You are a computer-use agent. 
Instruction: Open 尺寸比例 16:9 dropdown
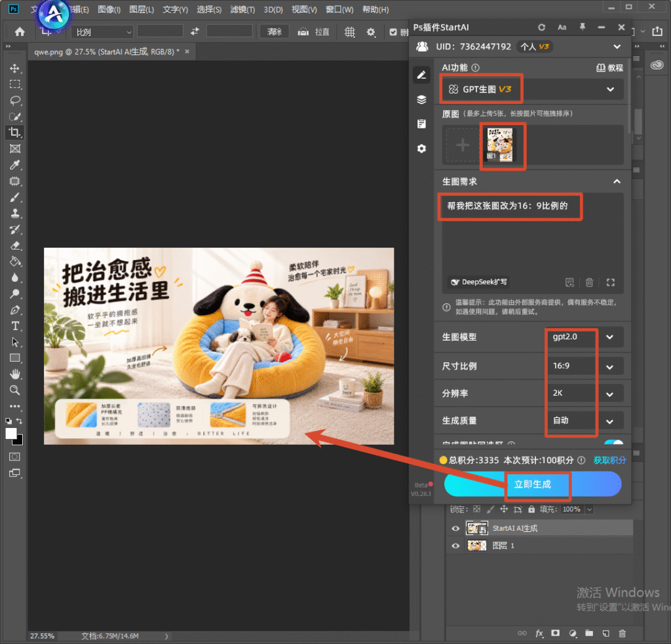click(x=585, y=366)
